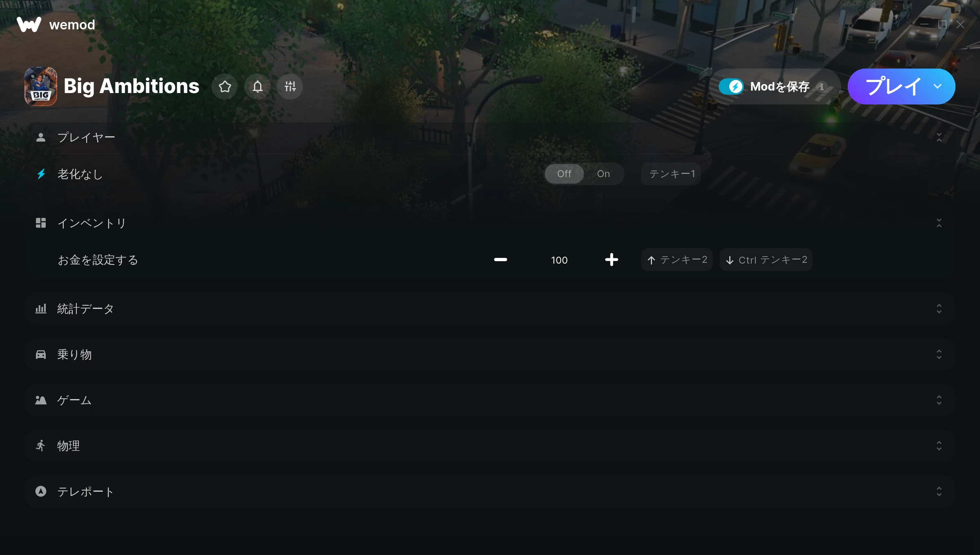Click the WeMod logo icon

pyautogui.click(x=29, y=24)
